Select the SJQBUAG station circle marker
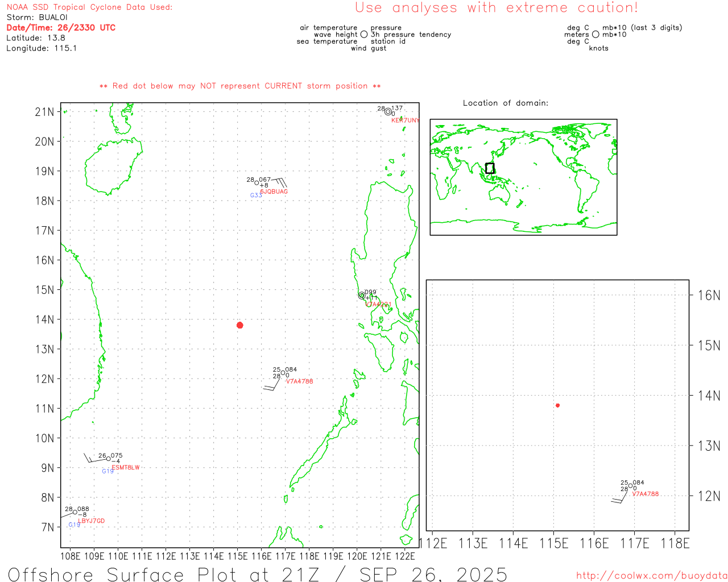Image resolution: width=728 pixels, height=582 pixels. (x=257, y=182)
